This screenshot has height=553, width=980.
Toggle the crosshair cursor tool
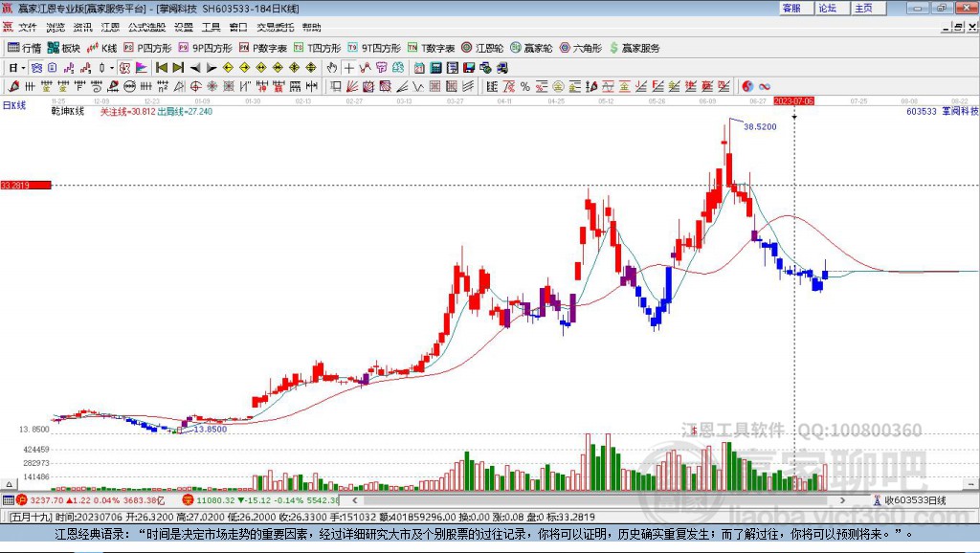[x=348, y=68]
